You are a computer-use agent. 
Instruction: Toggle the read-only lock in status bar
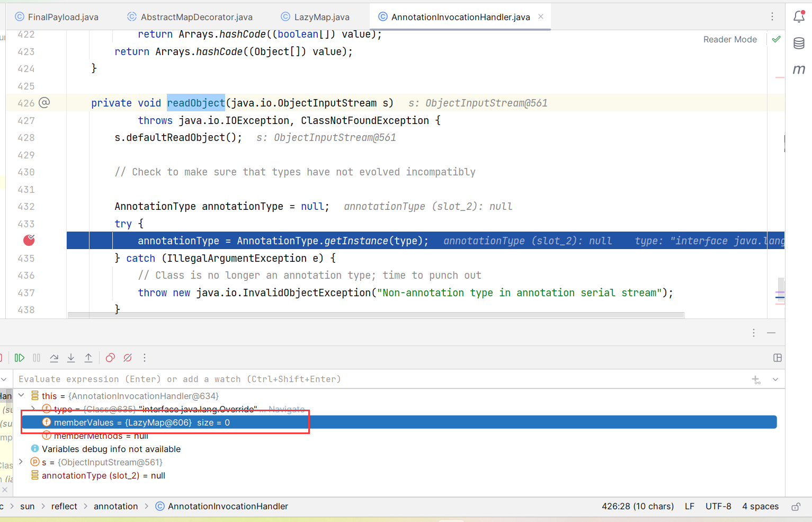[x=796, y=507]
